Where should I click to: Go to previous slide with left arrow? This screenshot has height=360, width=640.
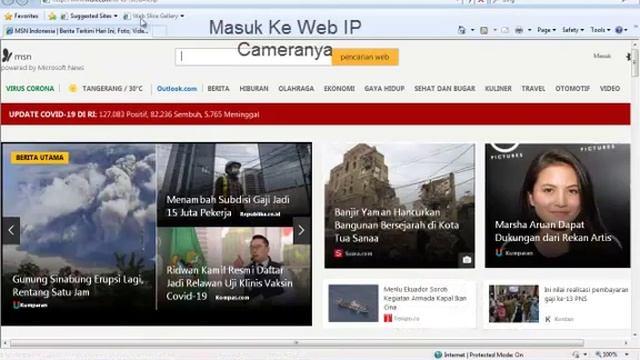coord(11,231)
